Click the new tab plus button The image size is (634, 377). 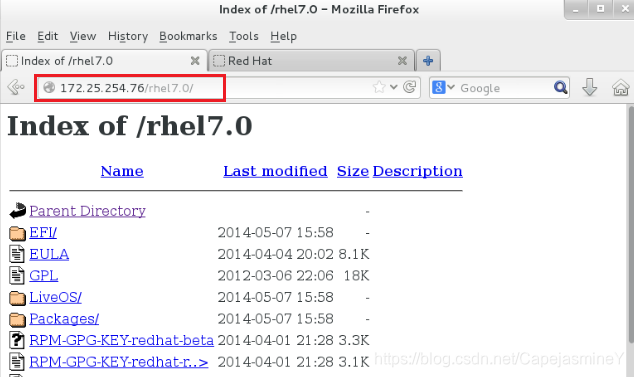pos(428,61)
